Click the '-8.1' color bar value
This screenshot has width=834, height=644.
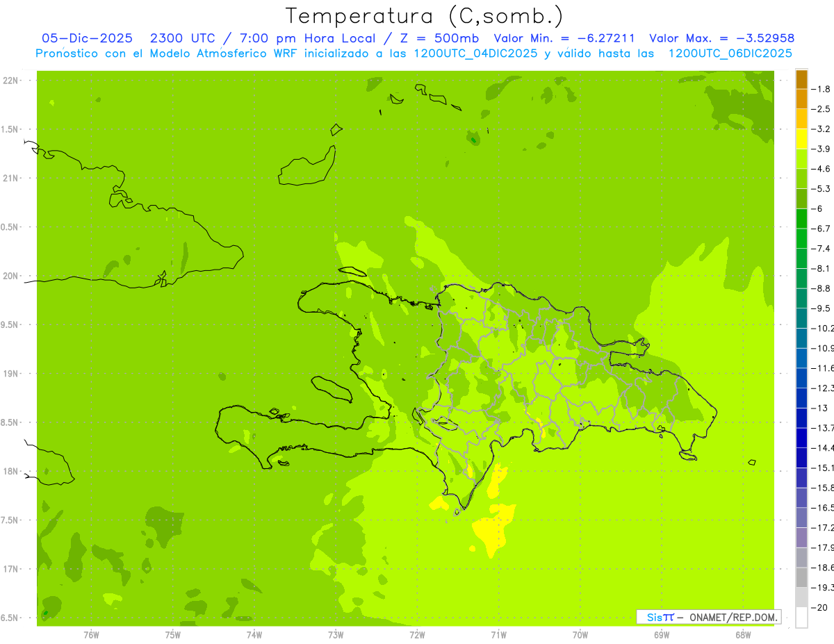(x=822, y=269)
